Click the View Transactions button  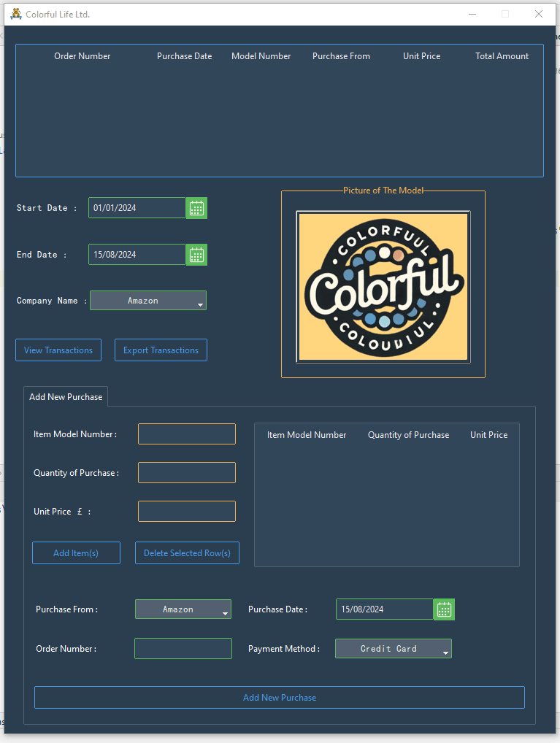click(58, 350)
